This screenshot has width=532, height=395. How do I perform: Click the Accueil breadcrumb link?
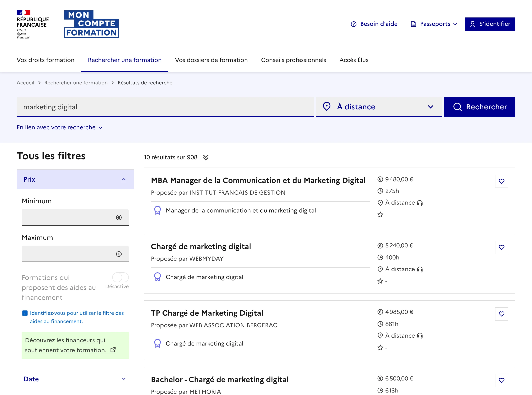click(25, 83)
